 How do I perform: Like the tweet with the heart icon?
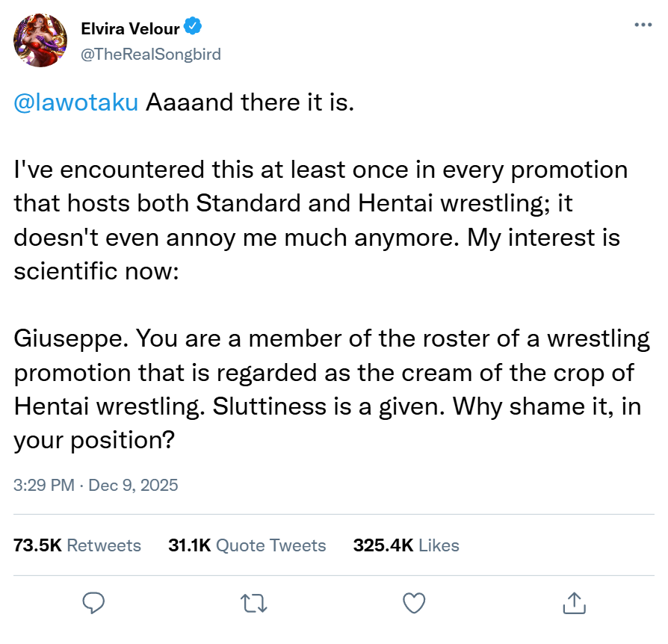(413, 602)
